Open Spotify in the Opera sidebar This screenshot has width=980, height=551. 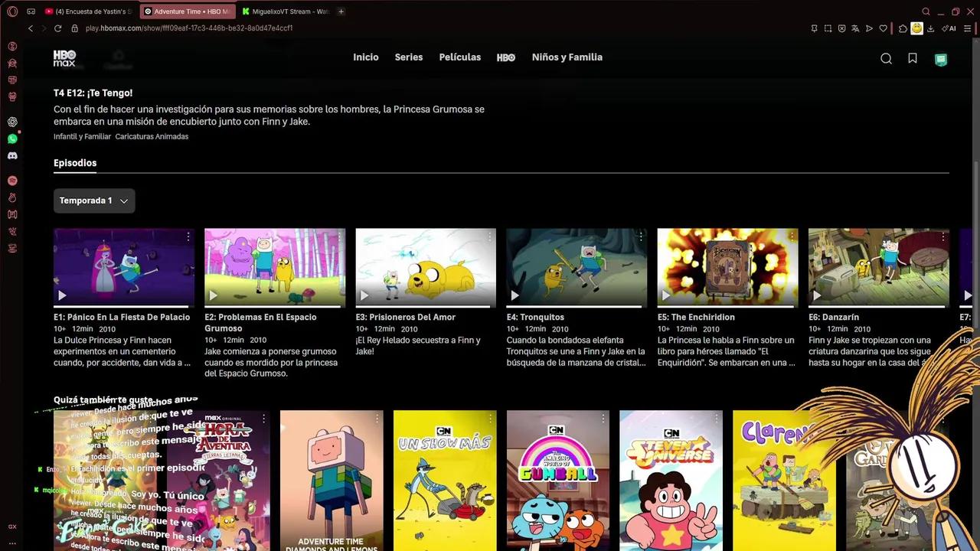coord(12,181)
